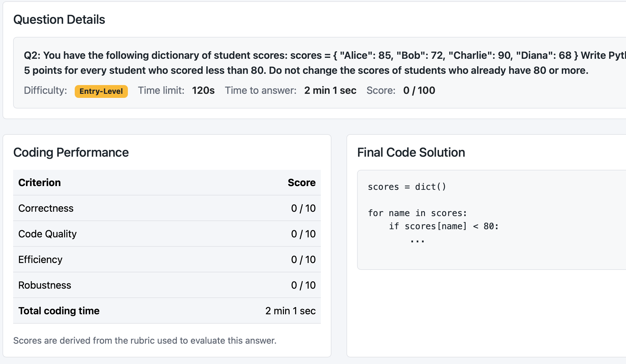This screenshot has height=364, width=626.
Task: Select the Robustness row label
Action: click(45, 285)
